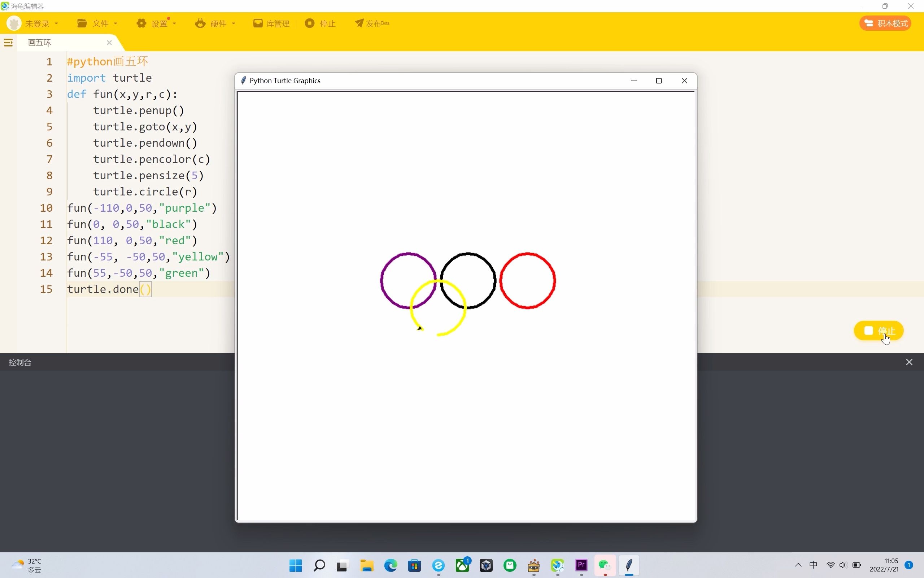Viewport: 924px width, 578px height.
Task: Click the 'import turtle' code line
Action: [x=109, y=78]
